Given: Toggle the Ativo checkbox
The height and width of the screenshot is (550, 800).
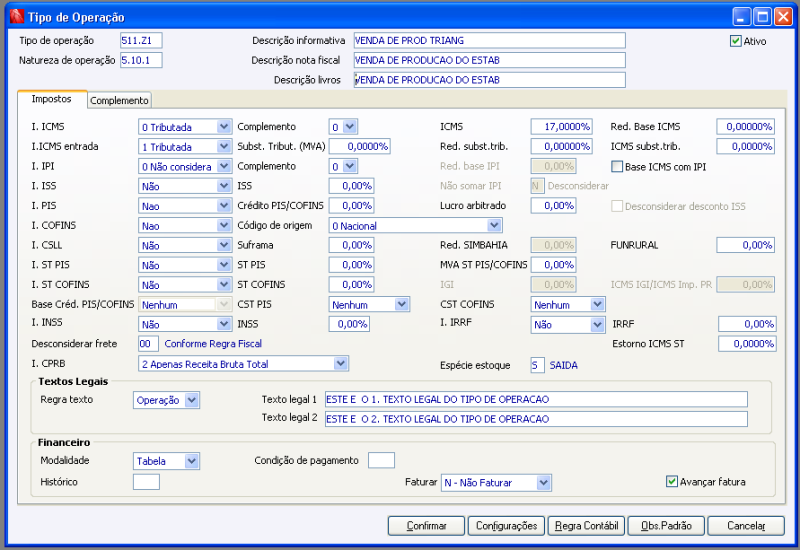Looking at the screenshot, I should tap(736, 41).
